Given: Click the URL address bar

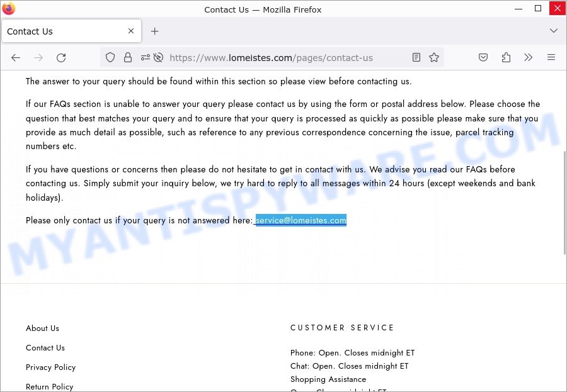Looking at the screenshot, I should tap(271, 58).
